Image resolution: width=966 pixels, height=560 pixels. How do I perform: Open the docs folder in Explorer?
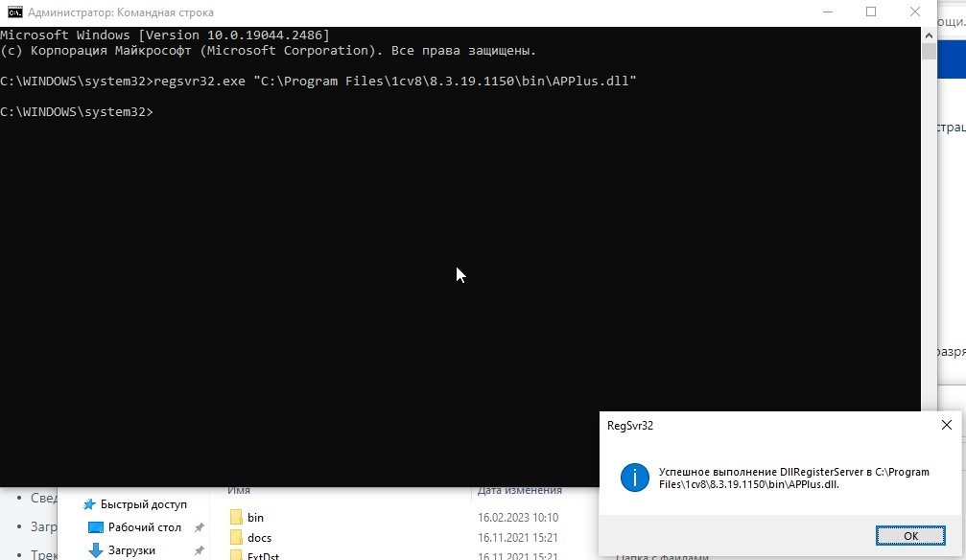click(259, 538)
